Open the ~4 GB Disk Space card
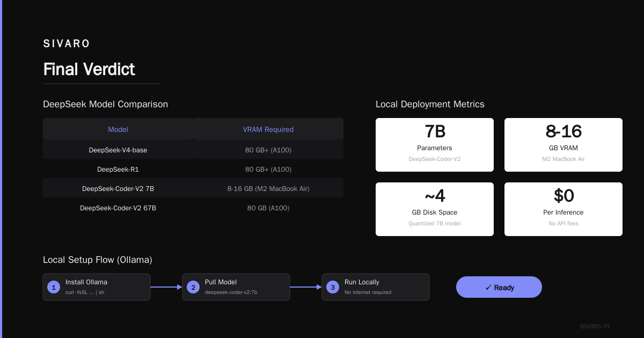 coord(435,209)
